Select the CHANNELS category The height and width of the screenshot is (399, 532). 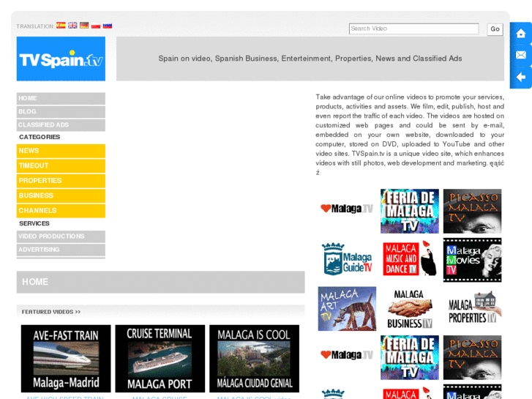coord(61,211)
